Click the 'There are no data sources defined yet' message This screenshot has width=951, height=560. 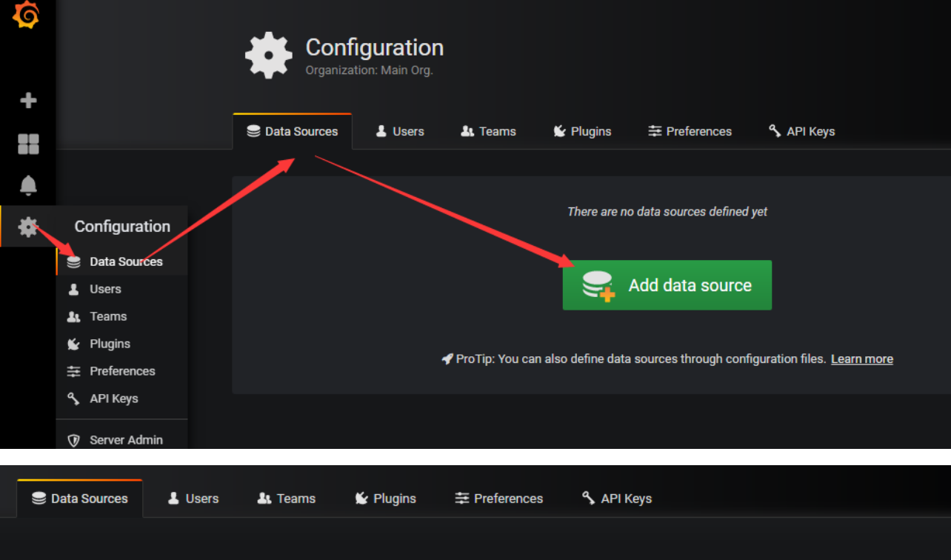[667, 212]
